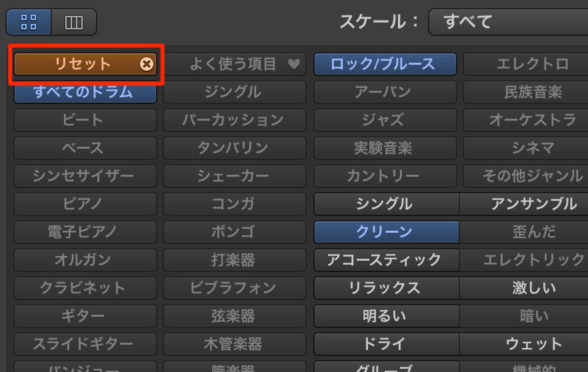Select the 弦楽器 filter
The image size is (588, 372).
pyautogui.click(x=235, y=316)
